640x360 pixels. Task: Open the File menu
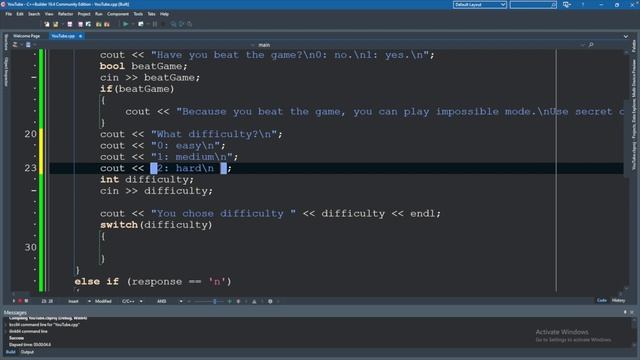[x=9, y=14]
